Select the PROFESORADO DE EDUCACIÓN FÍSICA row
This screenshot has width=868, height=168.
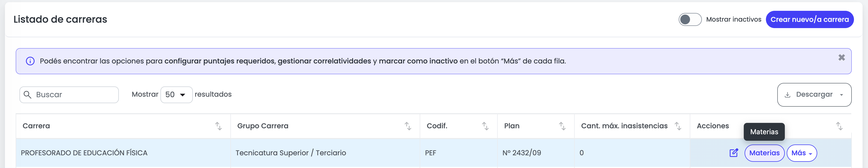[434, 153]
